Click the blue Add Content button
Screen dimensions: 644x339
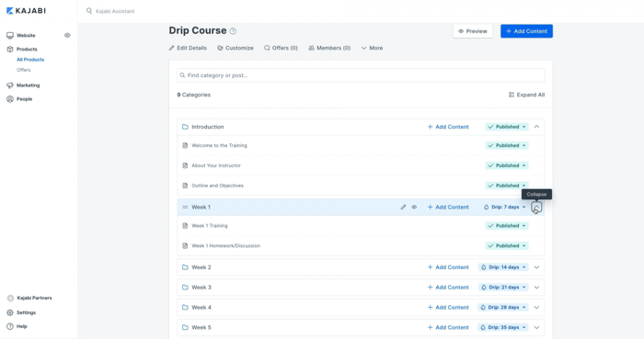pyautogui.click(x=526, y=31)
